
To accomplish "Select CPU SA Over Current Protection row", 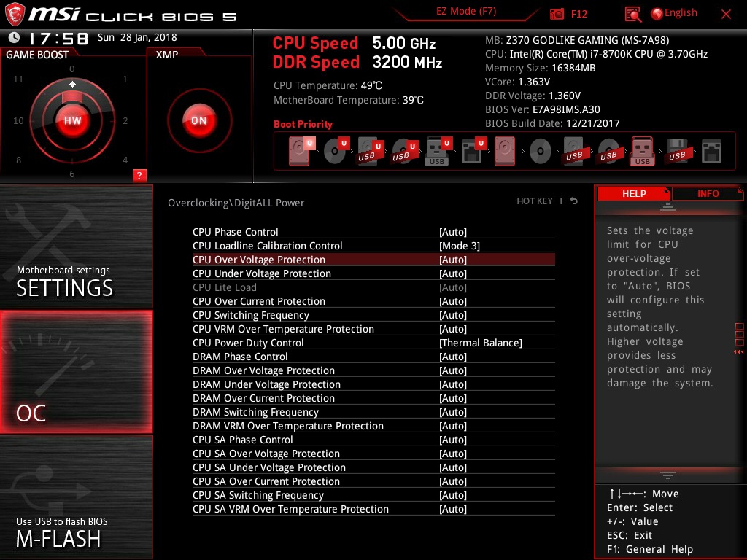I will (x=373, y=481).
